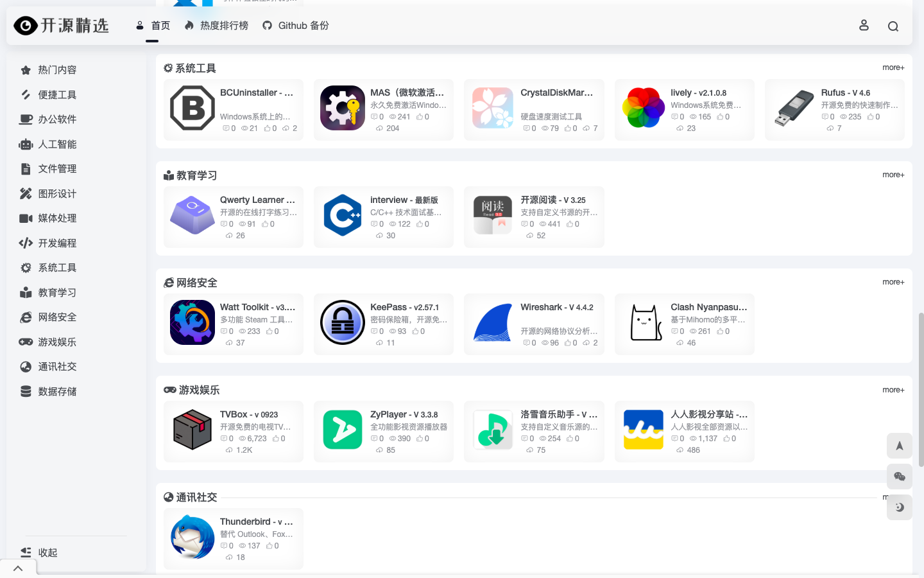The image size is (924, 578).
Task: Click the page vertical scrollbar
Action: pos(921,389)
